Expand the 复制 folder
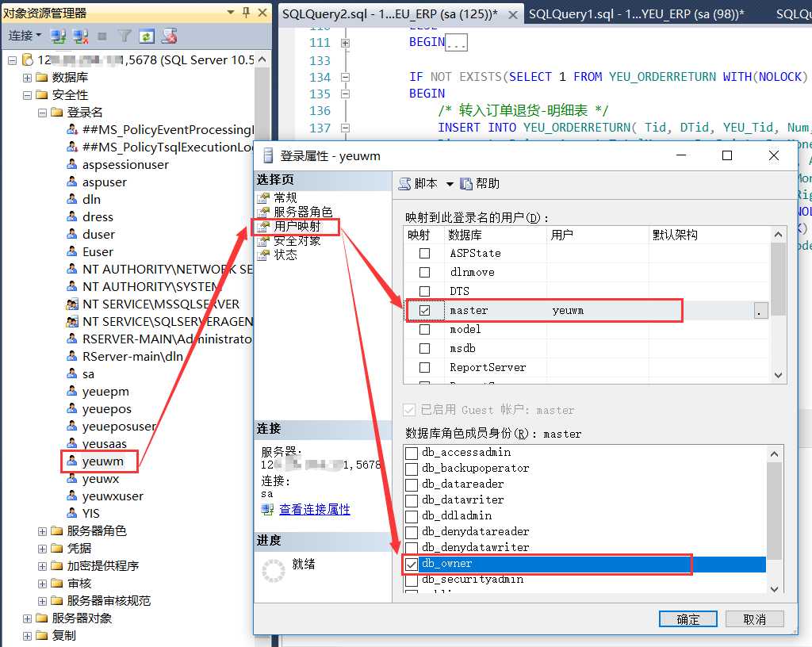 (28, 636)
